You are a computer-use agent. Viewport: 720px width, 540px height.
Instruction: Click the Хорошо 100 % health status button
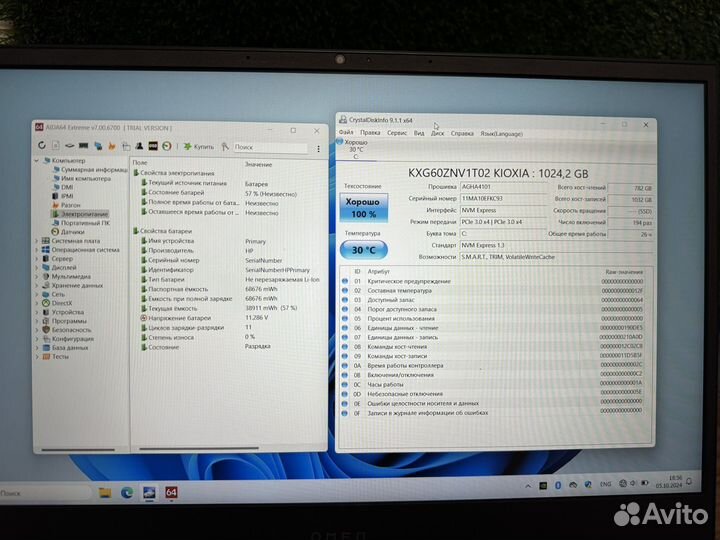click(364, 208)
